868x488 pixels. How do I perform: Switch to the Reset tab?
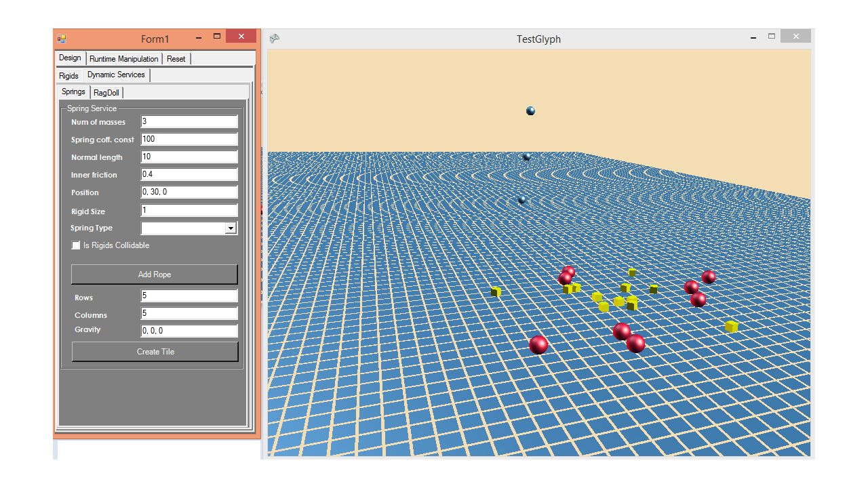tap(176, 58)
